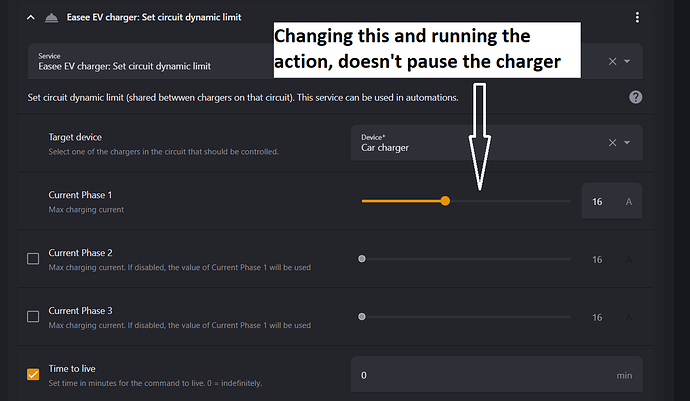The image size is (690, 401).
Task: Enable the Current Phase 2 checkbox
Action: click(33, 258)
